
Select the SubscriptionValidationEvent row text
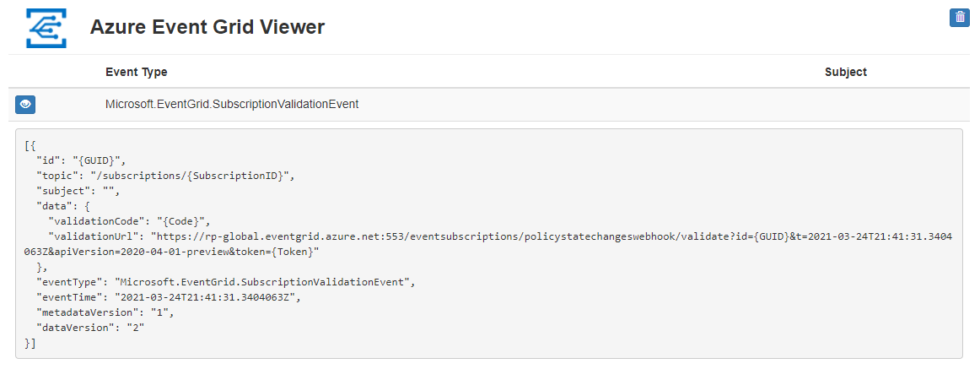(232, 104)
